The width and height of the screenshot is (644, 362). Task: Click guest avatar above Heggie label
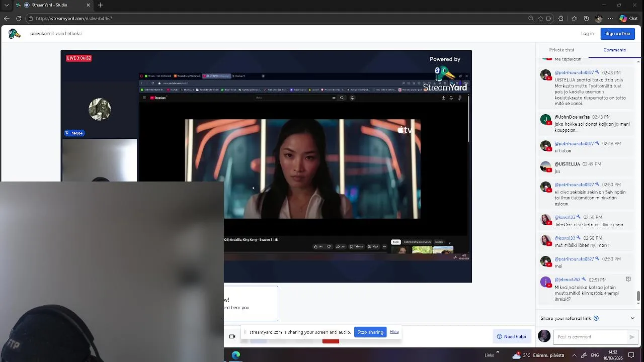click(x=100, y=110)
